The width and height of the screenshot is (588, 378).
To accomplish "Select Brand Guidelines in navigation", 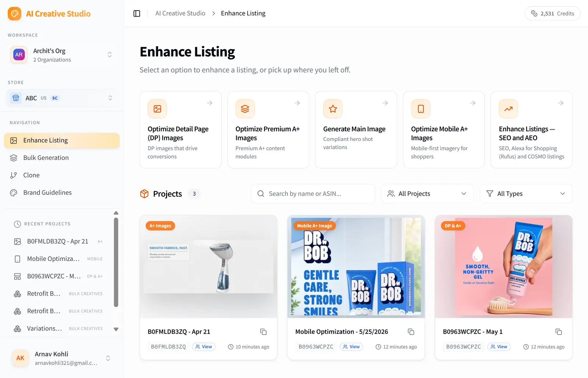I will pos(62,193).
